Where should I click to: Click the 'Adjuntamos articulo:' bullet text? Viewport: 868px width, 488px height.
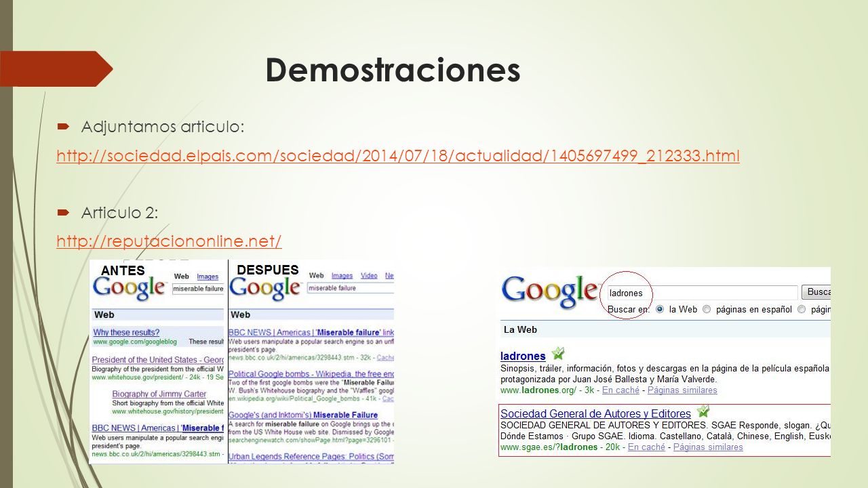(x=163, y=127)
